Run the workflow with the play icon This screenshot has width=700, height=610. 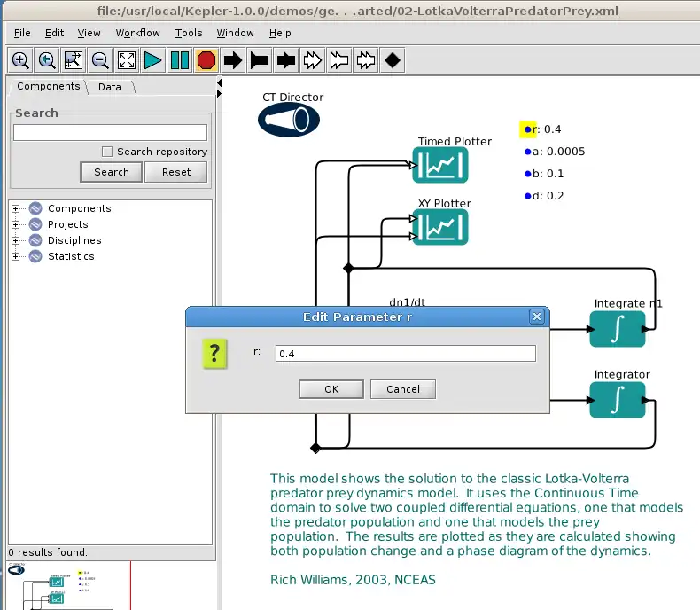[153, 60]
